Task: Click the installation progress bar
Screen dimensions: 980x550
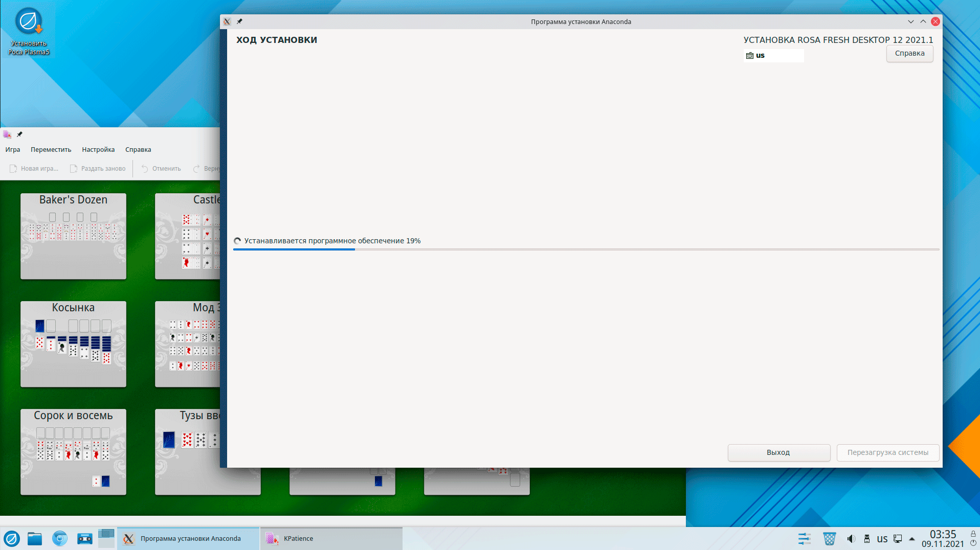Action: point(586,249)
